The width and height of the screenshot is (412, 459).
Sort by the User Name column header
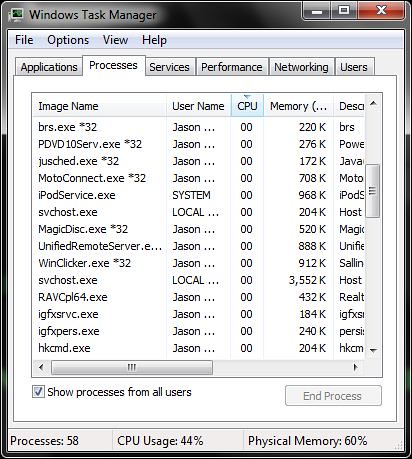pyautogui.click(x=198, y=106)
